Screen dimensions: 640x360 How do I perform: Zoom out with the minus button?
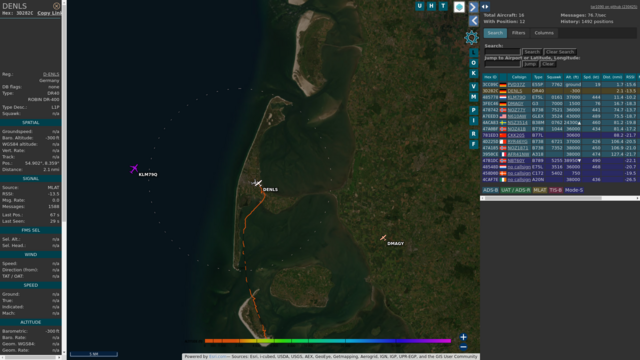coord(463,347)
